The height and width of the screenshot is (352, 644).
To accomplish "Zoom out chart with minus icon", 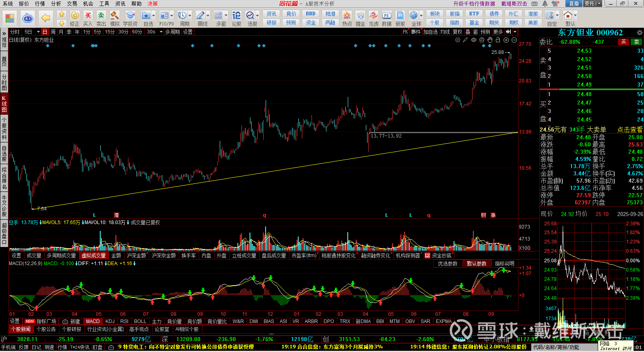I will [514, 40].
